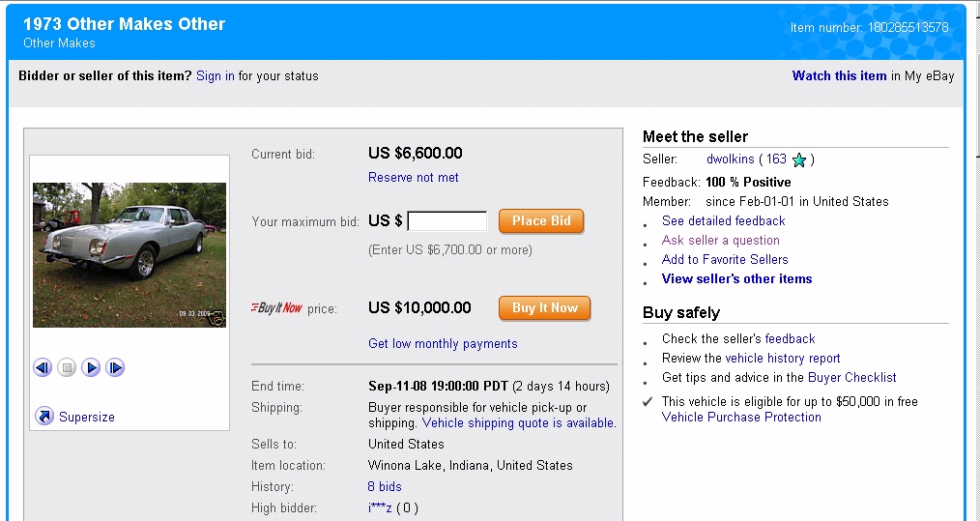Open seller dwolkins profile link
This screenshot has height=521, width=980.
coord(730,159)
